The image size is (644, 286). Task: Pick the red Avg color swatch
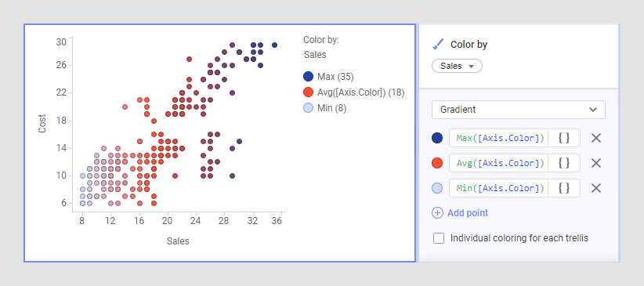coord(437,163)
